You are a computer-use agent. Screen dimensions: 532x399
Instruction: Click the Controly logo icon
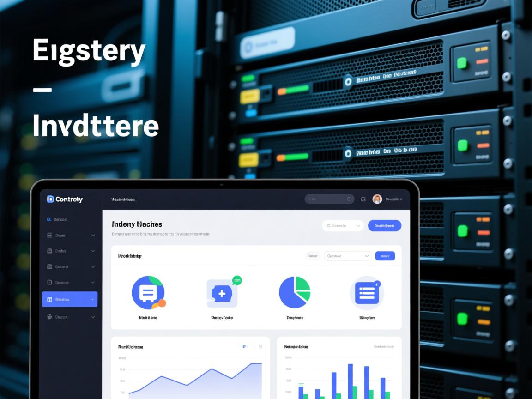50,199
